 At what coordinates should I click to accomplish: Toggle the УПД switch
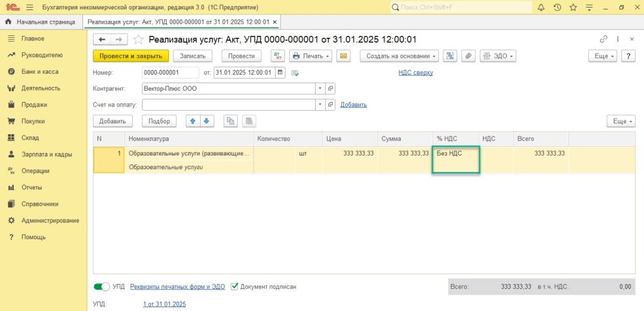(x=101, y=286)
